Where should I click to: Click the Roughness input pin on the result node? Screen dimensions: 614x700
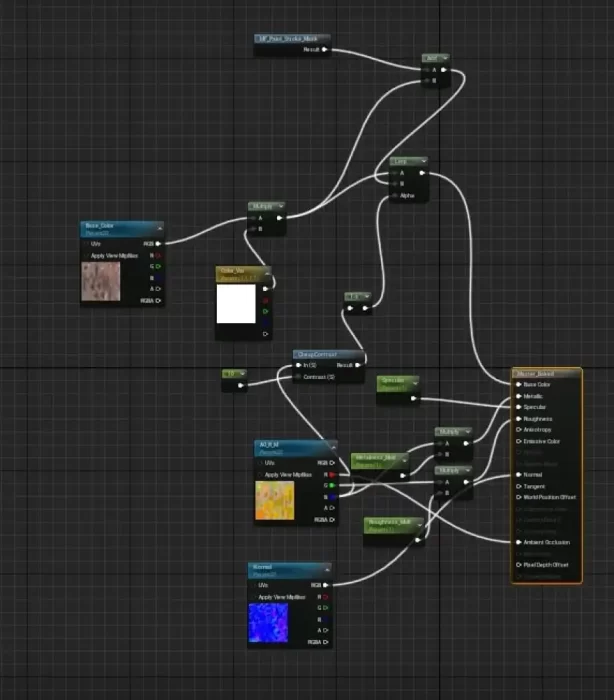pos(517,418)
